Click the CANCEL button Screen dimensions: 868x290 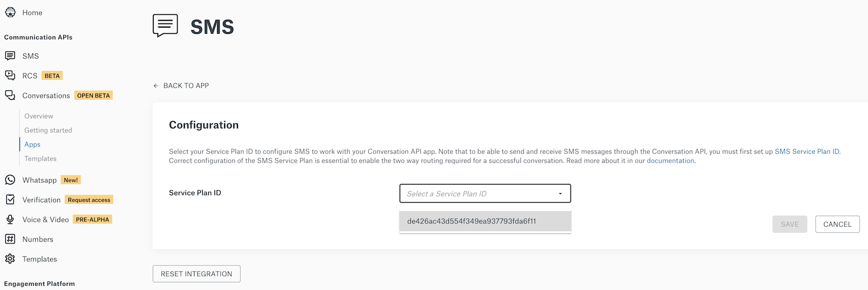(x=837, y=224)
